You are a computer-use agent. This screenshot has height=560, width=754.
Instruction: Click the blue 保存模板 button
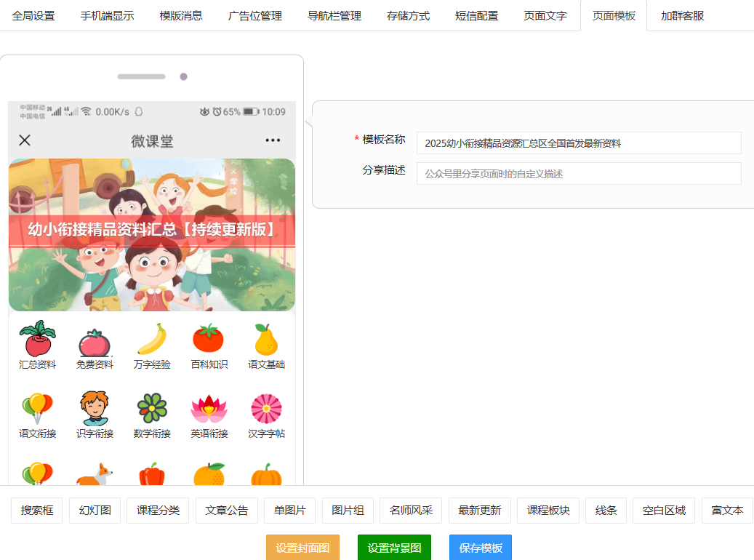(480, 548)
